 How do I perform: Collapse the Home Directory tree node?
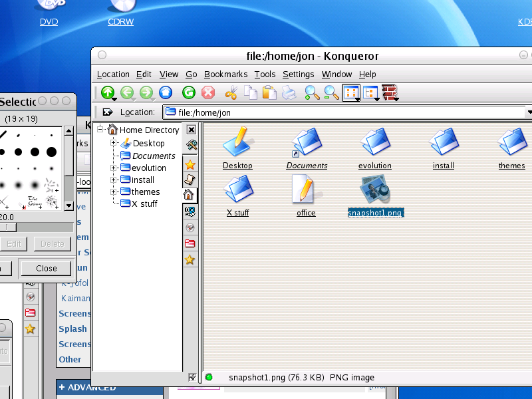(100, 129)
